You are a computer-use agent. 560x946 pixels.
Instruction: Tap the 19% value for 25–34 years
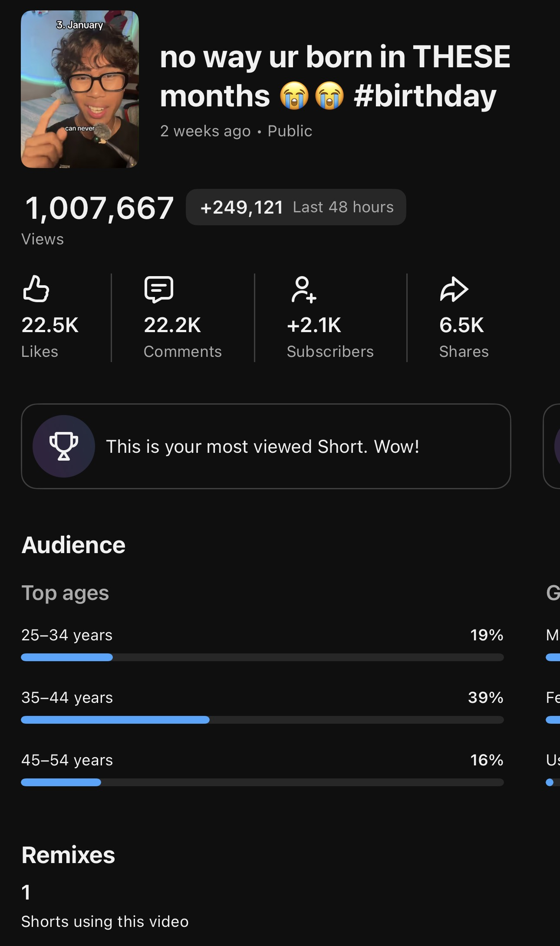(487, 635)
